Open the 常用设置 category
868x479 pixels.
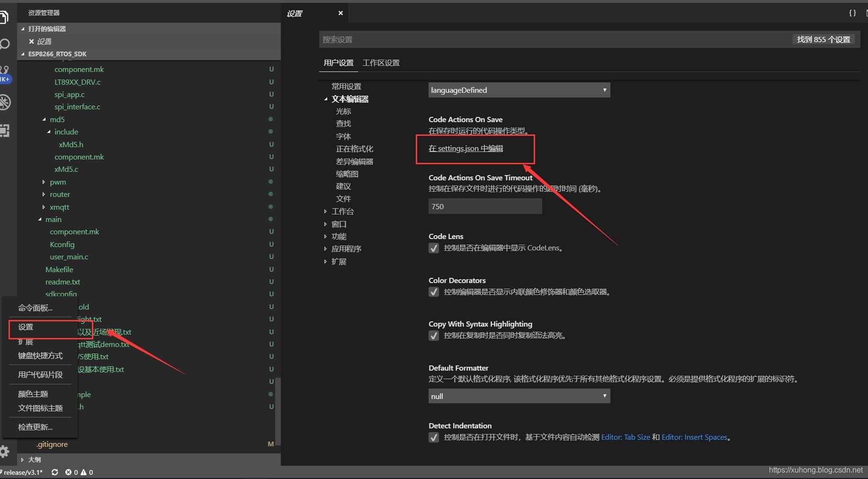click(x=346, y=87)
